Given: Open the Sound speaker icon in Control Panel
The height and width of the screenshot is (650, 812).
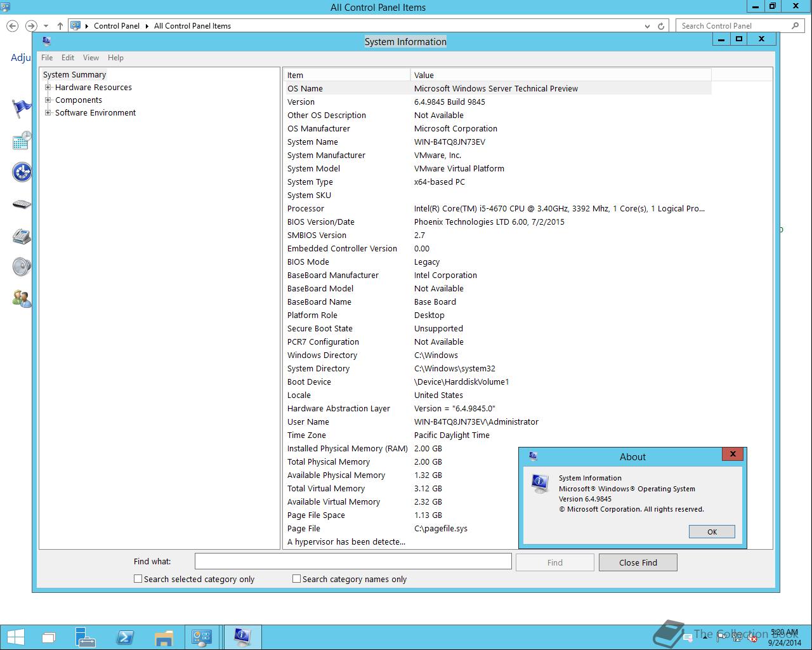Looking at the screenshot, I should pos(22,267).
